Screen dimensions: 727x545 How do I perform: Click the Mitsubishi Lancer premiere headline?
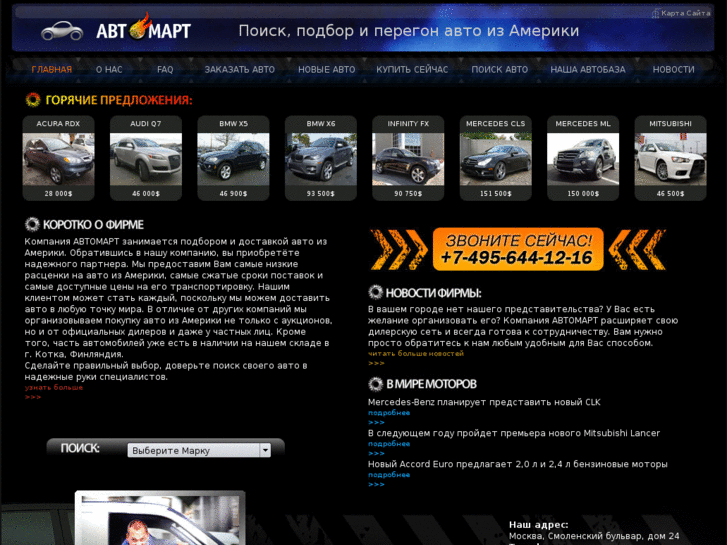click(514, 433)
